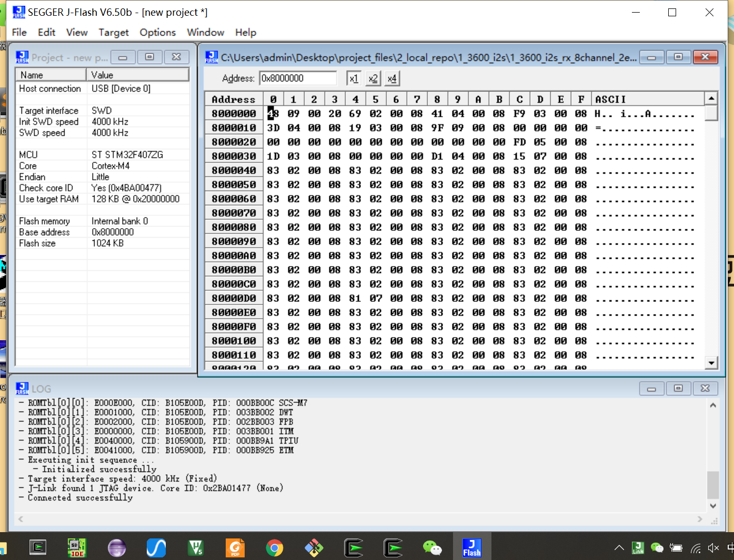Click the LOG panel scroll down arrow
The image size is (734, 560).
pyautogui.click(x=713, y=506)
